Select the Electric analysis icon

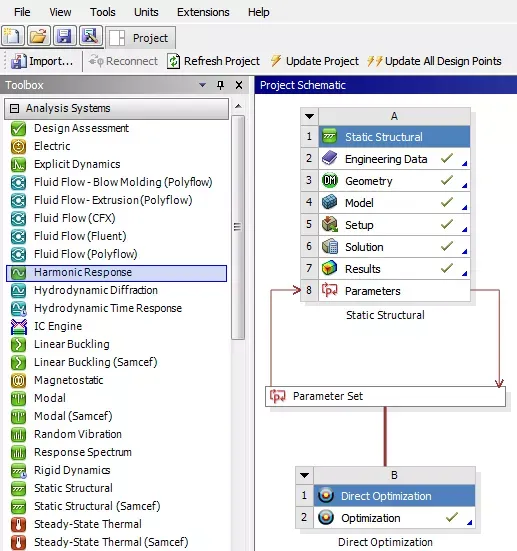tap(18, 146)
